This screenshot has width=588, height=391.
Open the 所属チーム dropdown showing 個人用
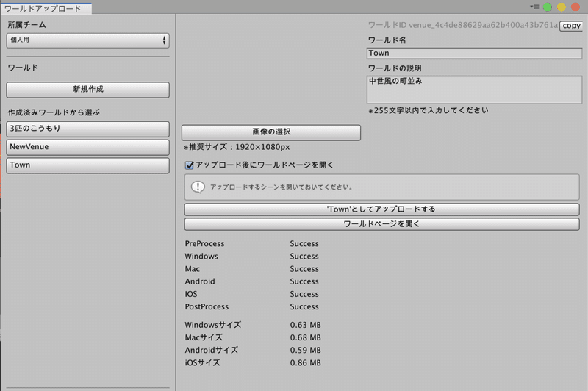pos(87,40)
